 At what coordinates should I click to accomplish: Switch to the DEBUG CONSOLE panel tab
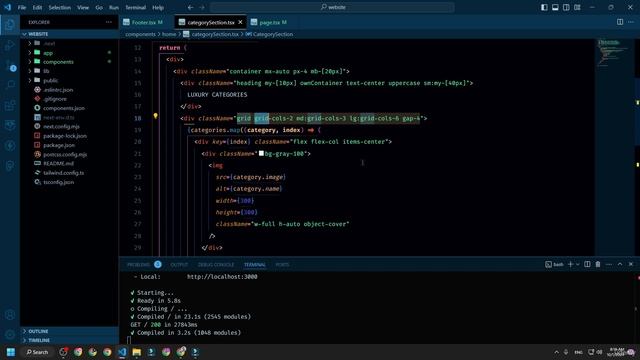click(x=216, y=264)
